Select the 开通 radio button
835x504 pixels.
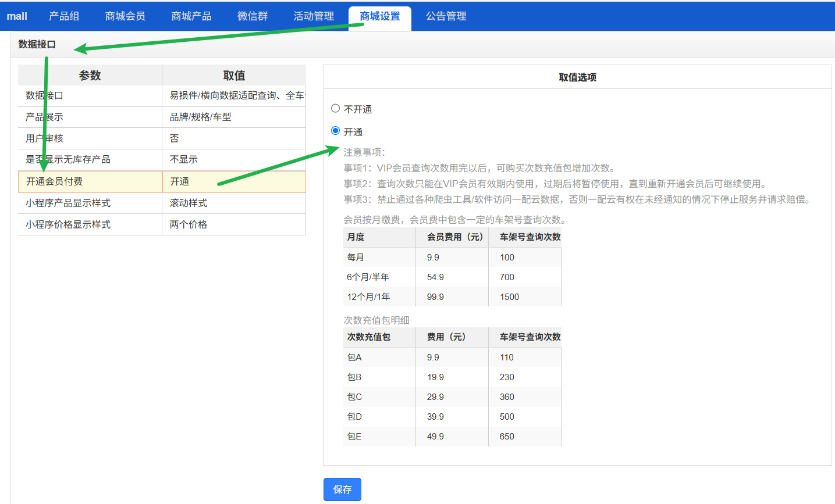coord(336,131)
